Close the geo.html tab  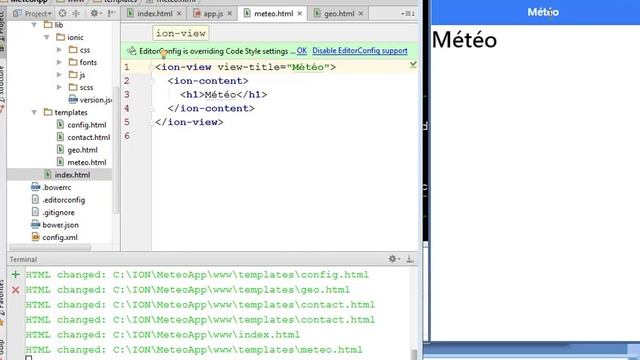(x=361, y=13)
